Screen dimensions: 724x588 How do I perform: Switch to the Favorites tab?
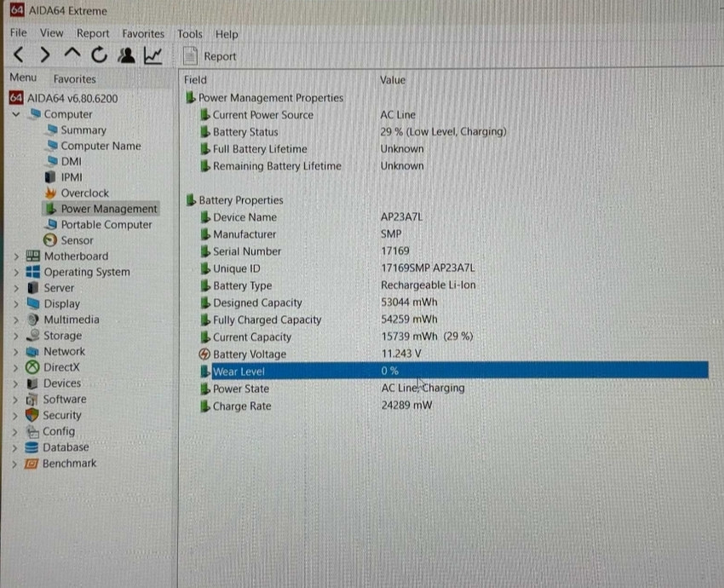(x=74, y=78)
